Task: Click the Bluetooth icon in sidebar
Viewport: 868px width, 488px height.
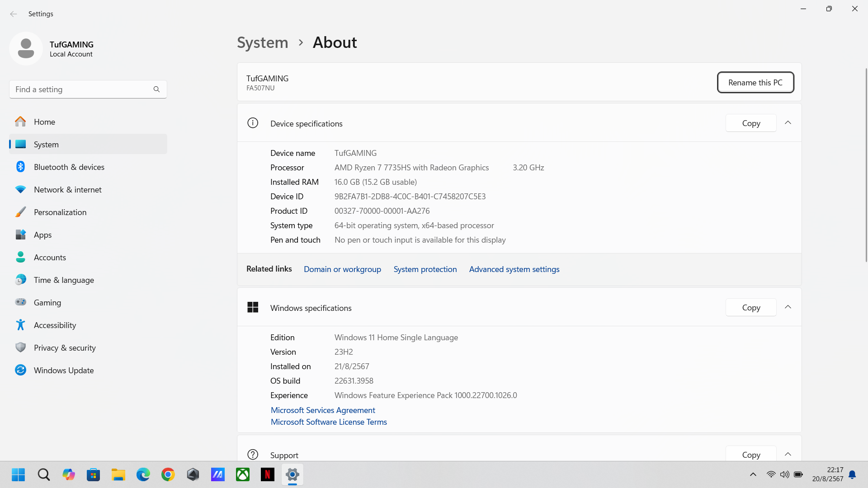Action: pyautogui.click(x=20, y=167)
